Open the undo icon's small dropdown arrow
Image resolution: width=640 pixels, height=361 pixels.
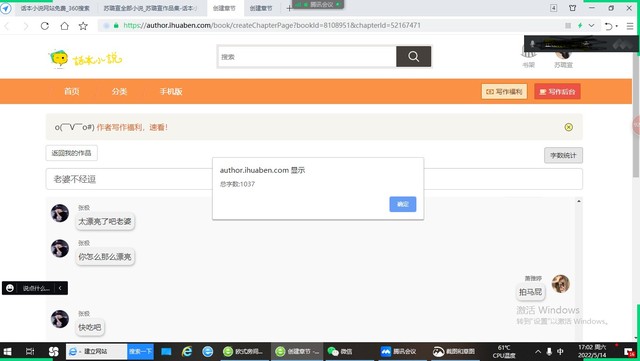[x=617, y=26]
